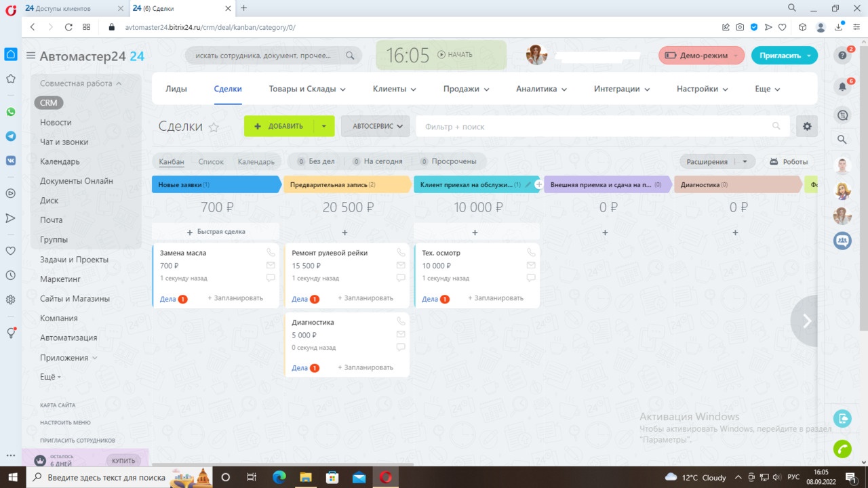This screenshot has width=868, height=488.
Task: Open the arrow beside the Добавить button
Action: tap(324, 126)
